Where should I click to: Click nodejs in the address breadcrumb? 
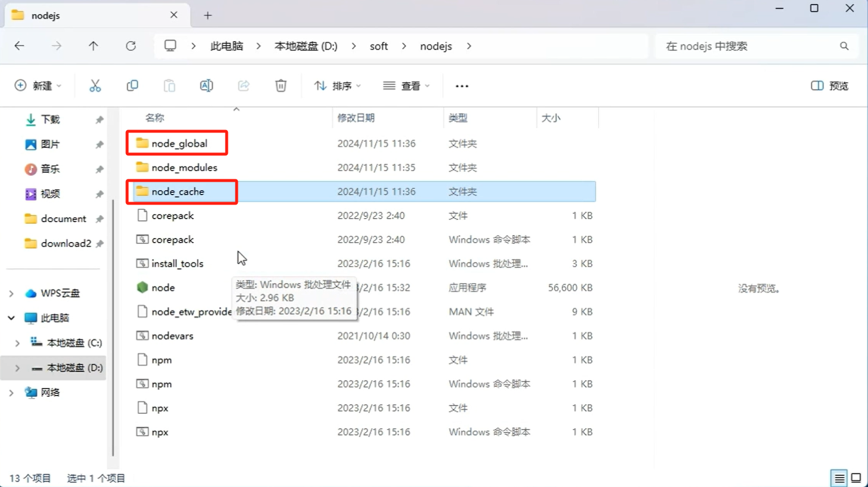click(x=436, y=46)
